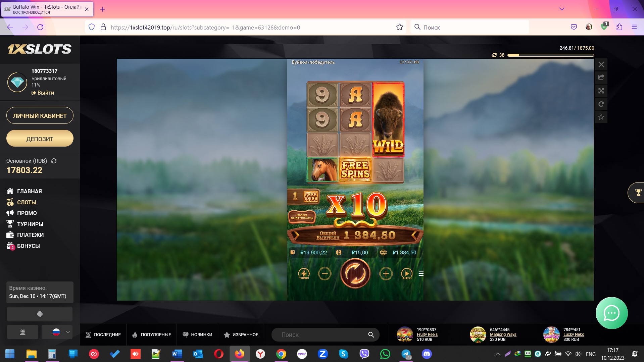Add game to favorites star

click(601, 117)
